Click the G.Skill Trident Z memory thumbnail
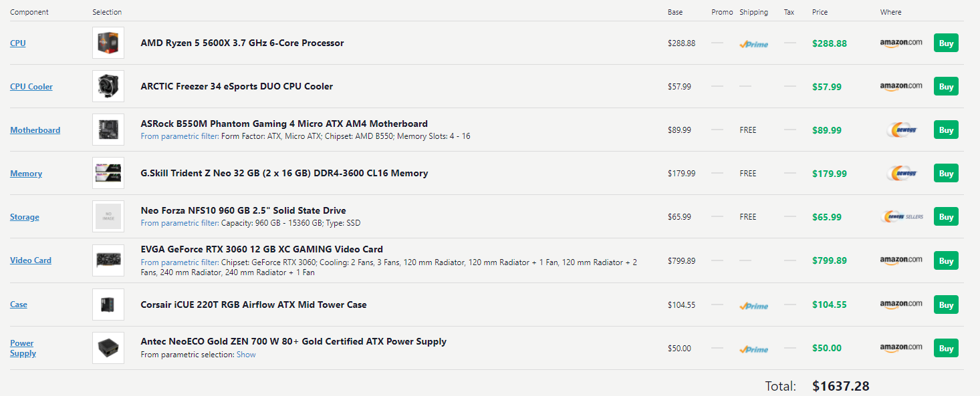Screen dimensions: 980x396 pos(108,174)
